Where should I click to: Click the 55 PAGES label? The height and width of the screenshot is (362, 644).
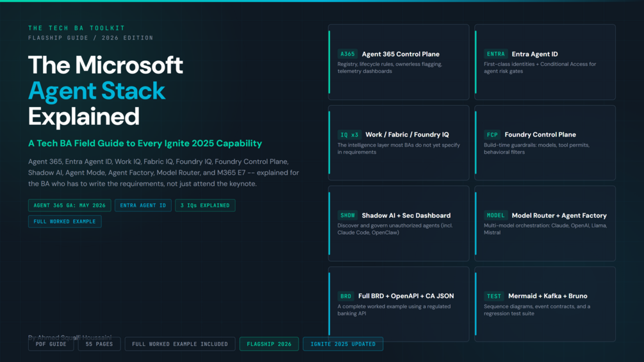[99, 344]
